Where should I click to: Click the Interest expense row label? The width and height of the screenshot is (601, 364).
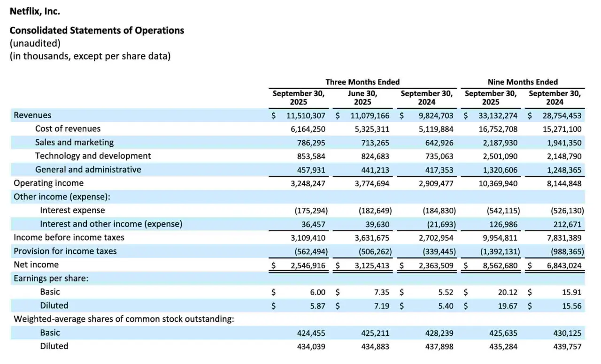pos(72,210)
